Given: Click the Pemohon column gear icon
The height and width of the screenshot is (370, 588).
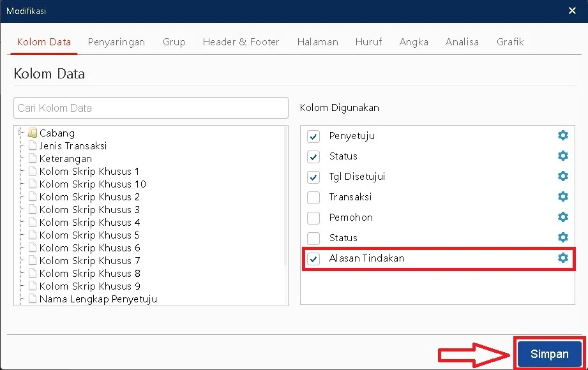Looking at the screenshot, I should pyautogui.click(x=562, y=217).
